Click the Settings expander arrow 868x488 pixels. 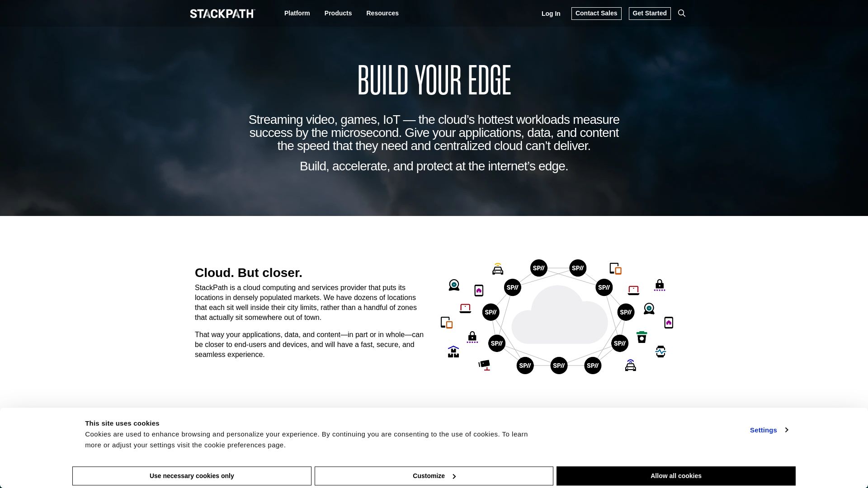[x=787, y=430]
